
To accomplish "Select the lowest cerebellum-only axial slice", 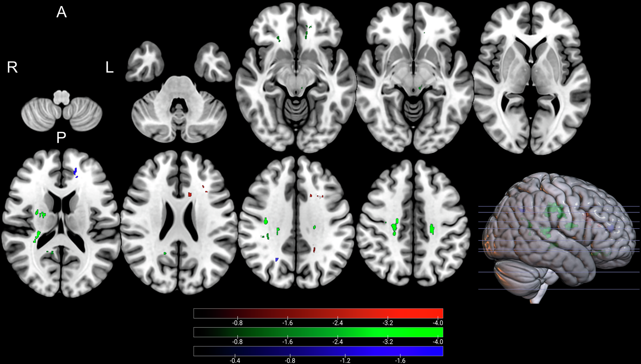I will [62, 111].
